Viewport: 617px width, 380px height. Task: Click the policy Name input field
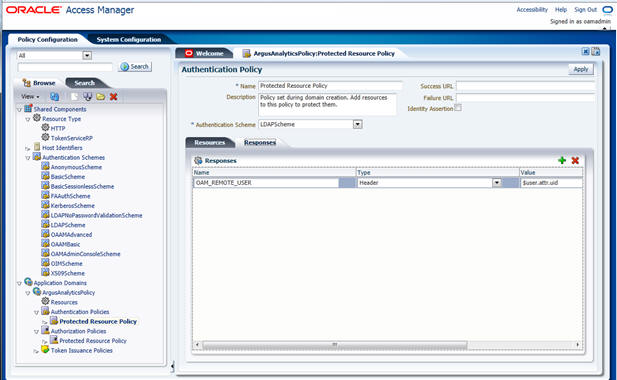tap(330, 86)
